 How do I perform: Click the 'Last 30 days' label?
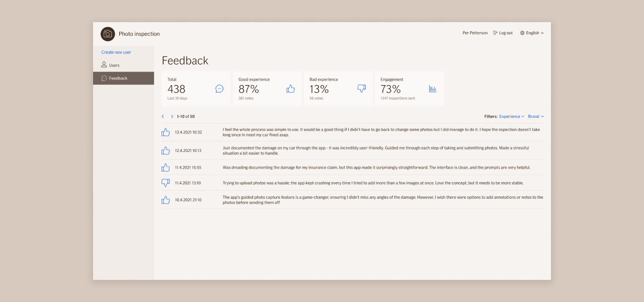178,98
